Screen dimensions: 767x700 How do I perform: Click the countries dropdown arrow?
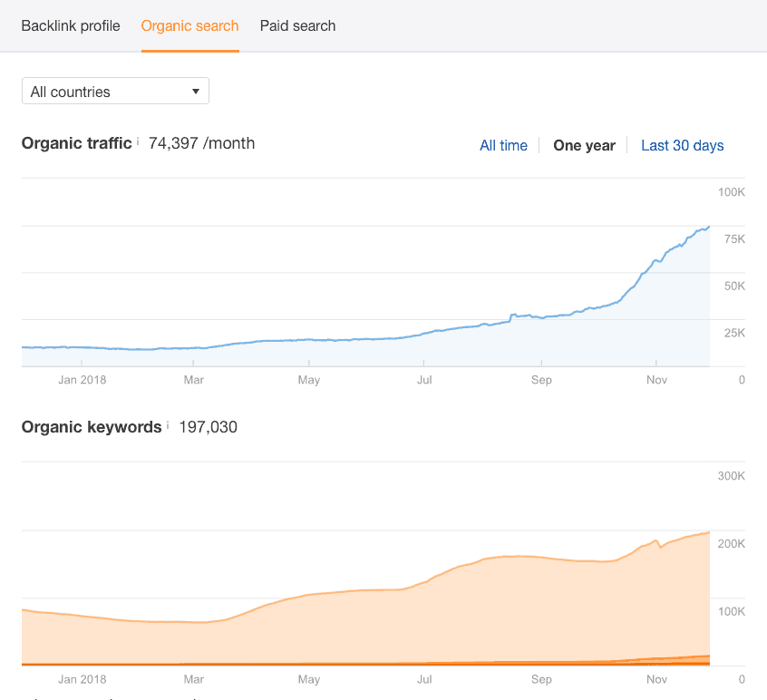point(195,92)
